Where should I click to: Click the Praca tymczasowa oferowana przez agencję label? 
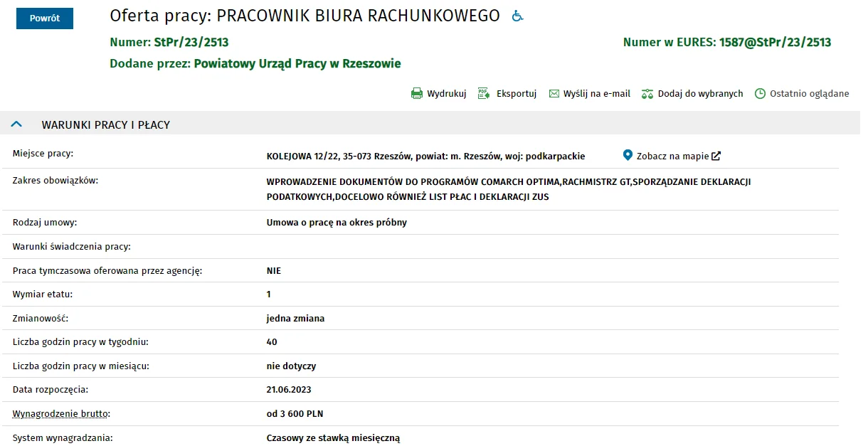coord(107,271)
